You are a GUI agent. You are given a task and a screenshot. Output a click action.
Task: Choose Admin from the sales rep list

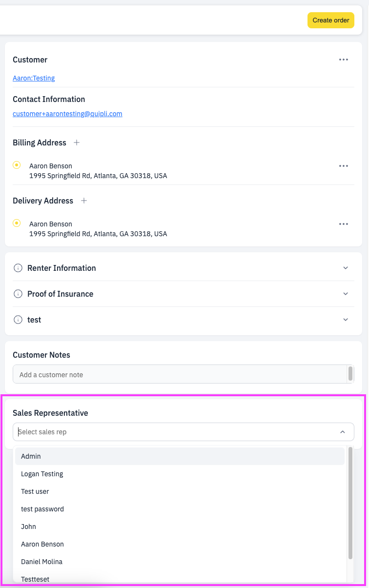(180, 456)
